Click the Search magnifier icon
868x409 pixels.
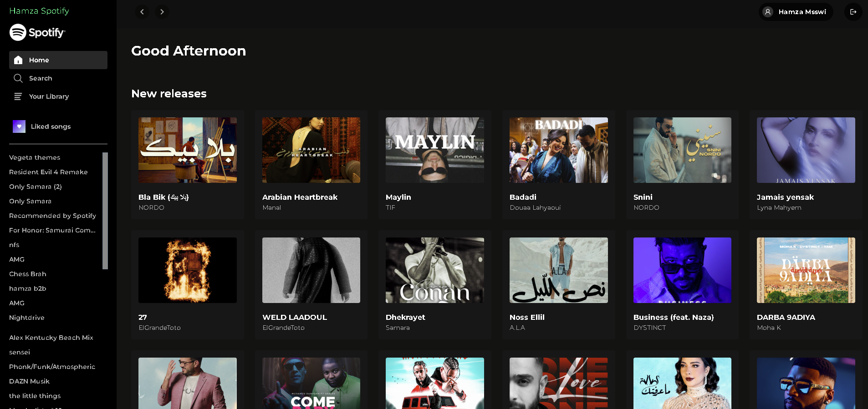click(x=18, y=78)
